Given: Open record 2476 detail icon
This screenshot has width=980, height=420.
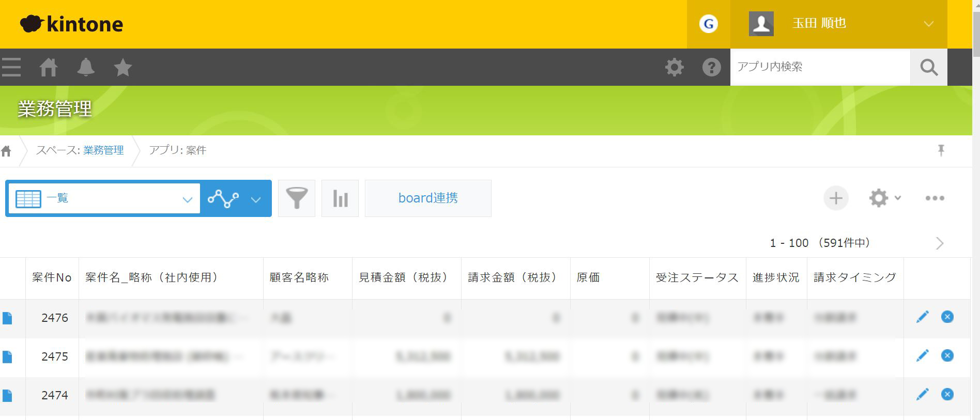Looking at the screenshot, I should (7, 318).
